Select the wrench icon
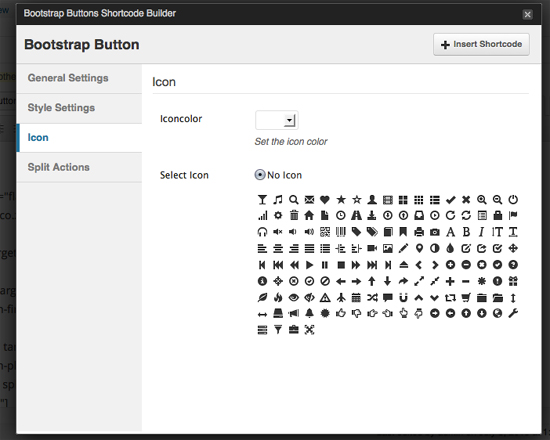 pos(513,313)
